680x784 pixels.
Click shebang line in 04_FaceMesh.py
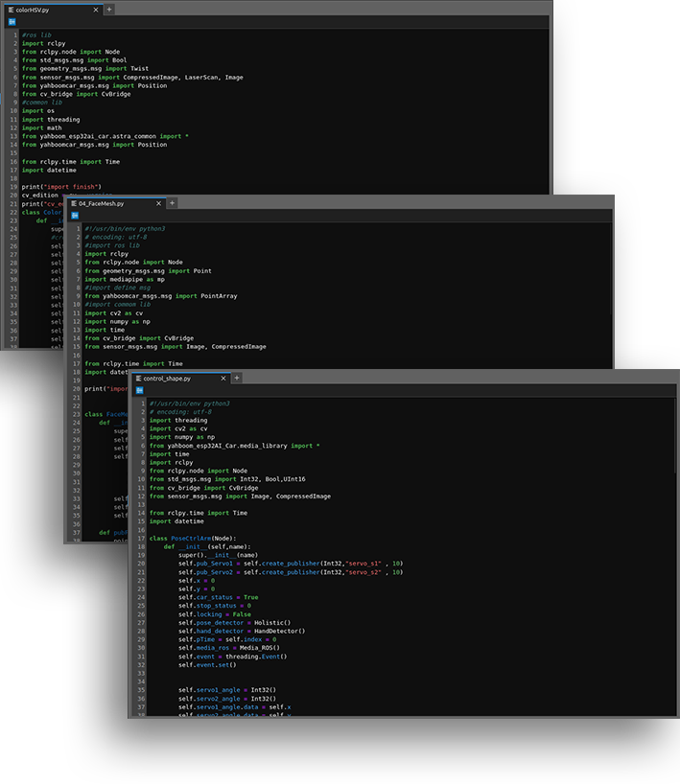pyautogui.click(x=125, y=228)
